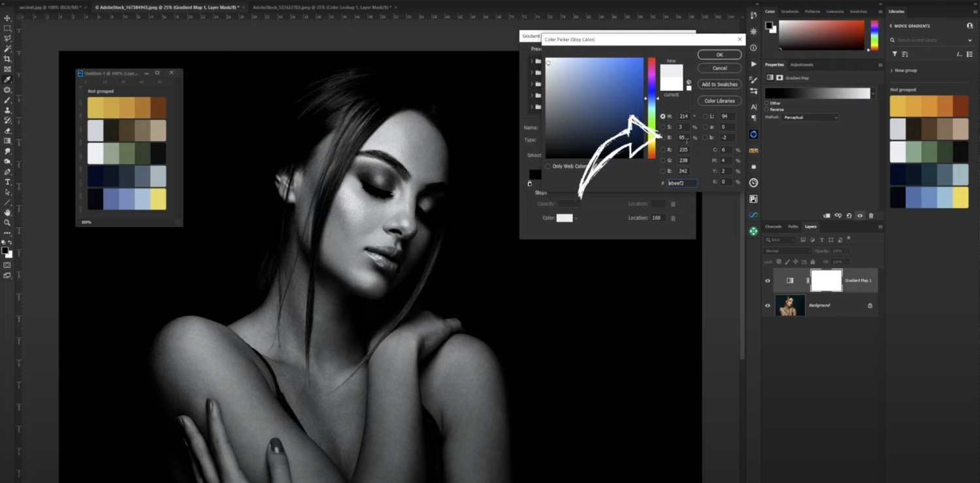The image size is (980, 483).
Task: Select the Type tool
Action: pos(7,182)
